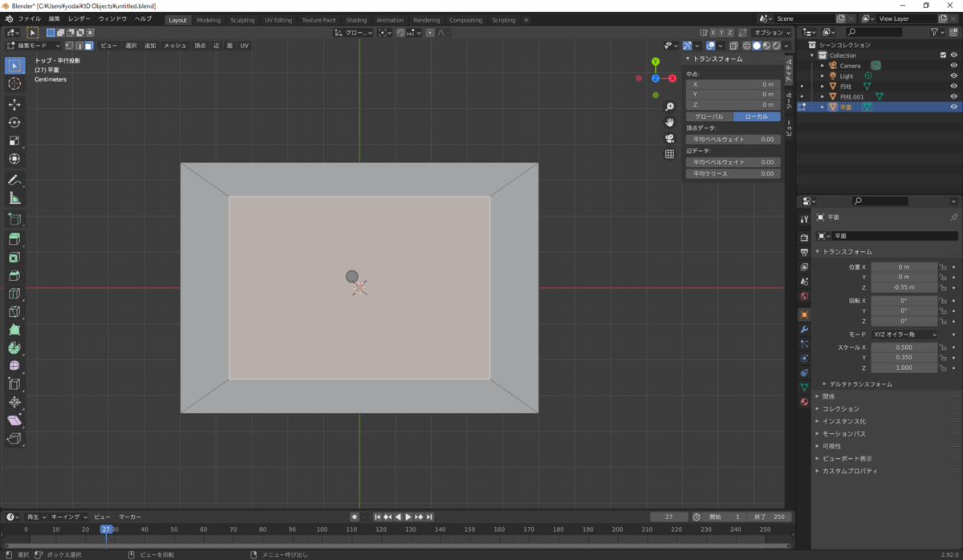This screenshot has height=560, width=963.
Task: Select the Cursor tool in left toolbar
Action: point(14,83)
